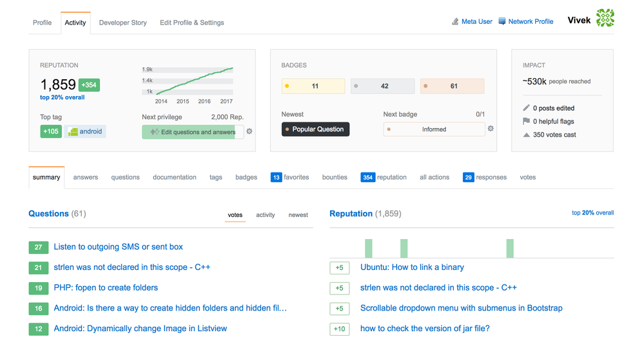This screenshot has height=344, width=644.
Task: Open next badge settings gear
Action: click(491, 129)
